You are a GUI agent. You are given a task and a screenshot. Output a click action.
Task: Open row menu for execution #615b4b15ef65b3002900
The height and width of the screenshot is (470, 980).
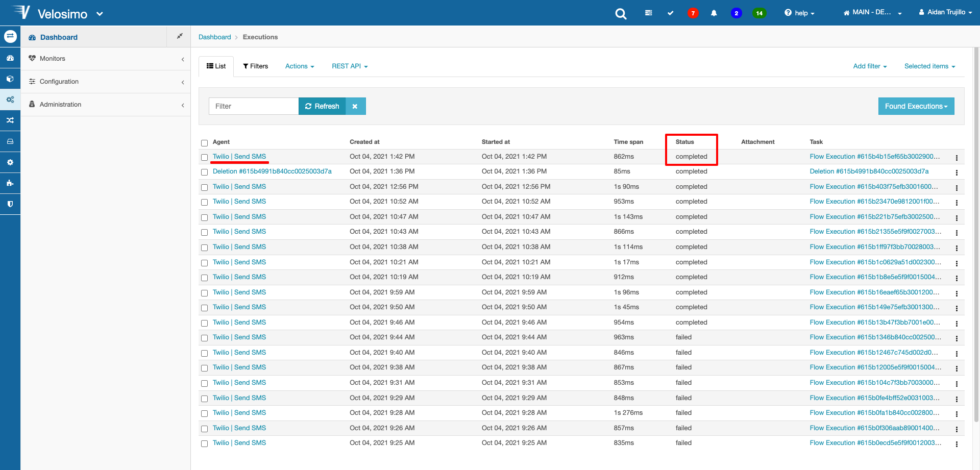pos(957,158)
